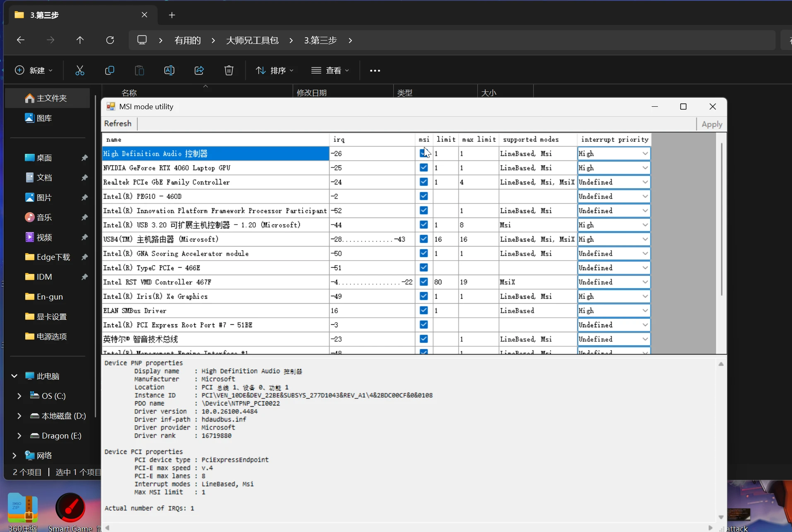Toggle msi checkbox for Intel Iris Xe Graphics
This screenshot has width=792, height=532.
424,296
